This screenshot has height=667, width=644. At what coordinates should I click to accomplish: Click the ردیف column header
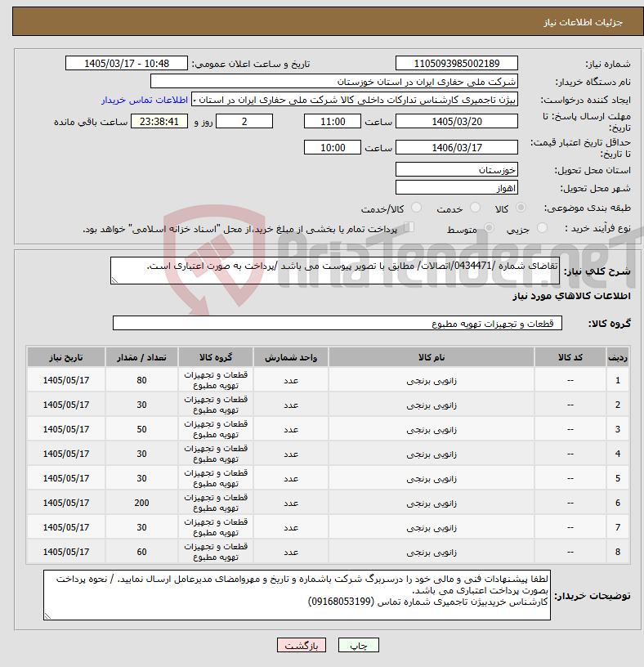(618, 357)
